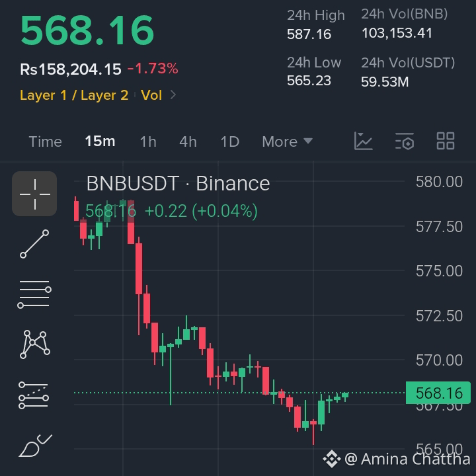
Task: Select the horizontal lines drawing tool
Action: point(34,294)
